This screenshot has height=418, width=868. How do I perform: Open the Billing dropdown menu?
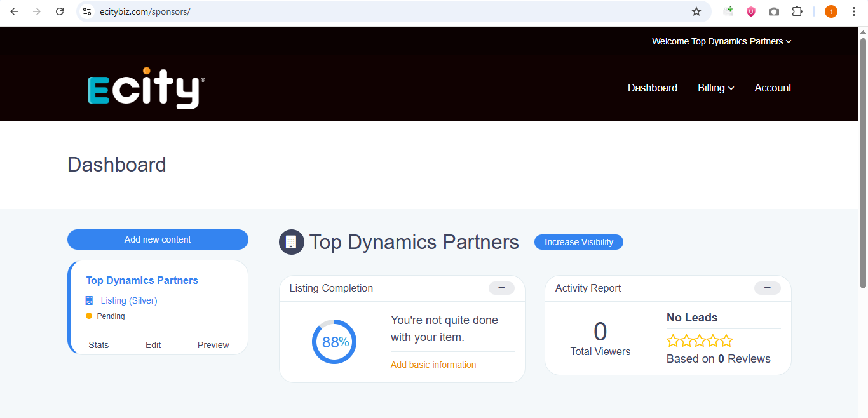coord(715,88)
